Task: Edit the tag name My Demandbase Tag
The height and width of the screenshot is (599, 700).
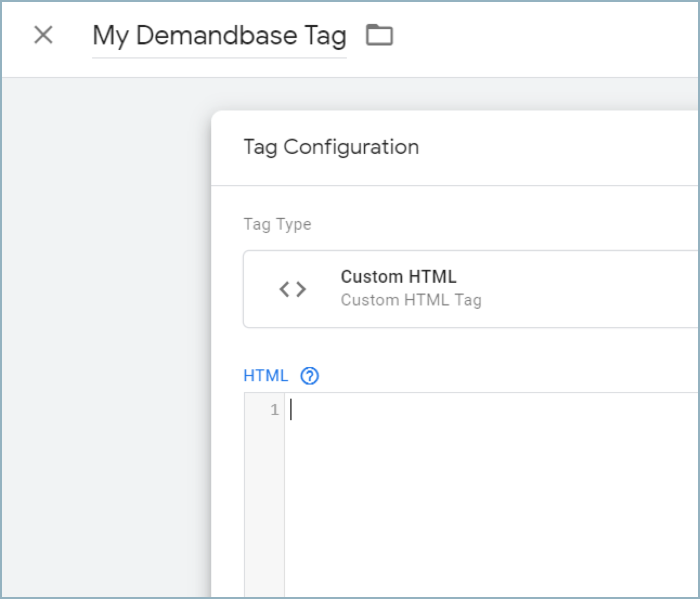Action: [219, 36]
